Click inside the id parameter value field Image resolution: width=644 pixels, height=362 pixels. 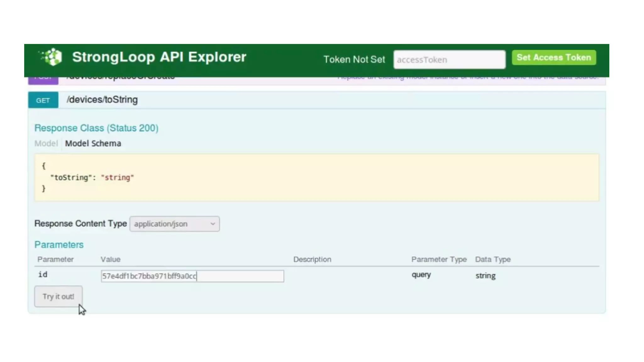click(x=192, y=276)
